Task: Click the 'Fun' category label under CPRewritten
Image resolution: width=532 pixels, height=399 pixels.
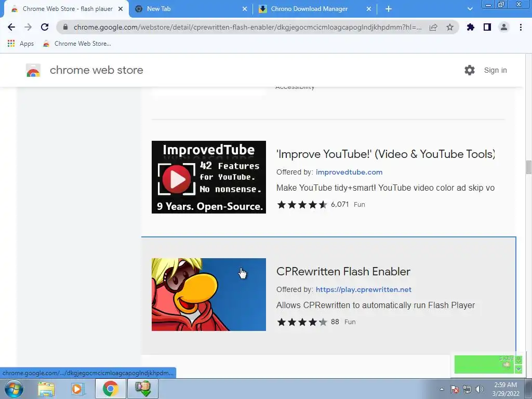Action: (x=350, y=322)
